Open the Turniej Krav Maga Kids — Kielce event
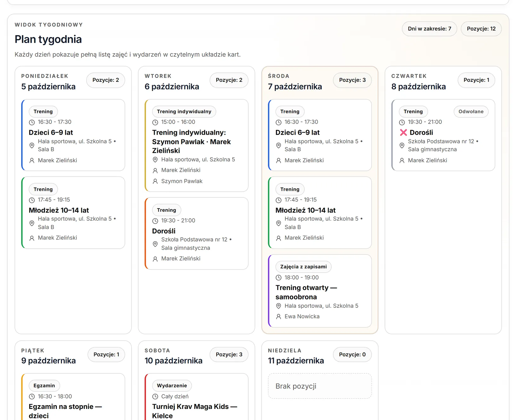Viewport: 520px width, 420px height. pyautogui.click(x=195, y=411)
